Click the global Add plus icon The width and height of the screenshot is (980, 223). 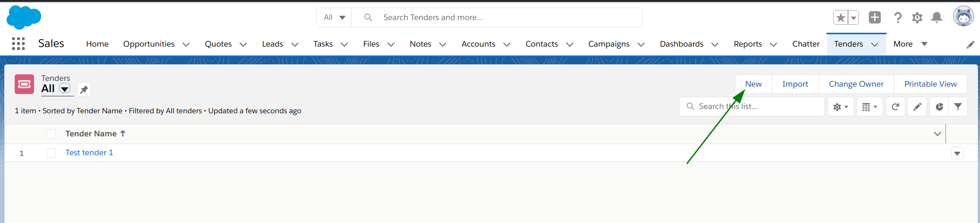coord(875,17)
